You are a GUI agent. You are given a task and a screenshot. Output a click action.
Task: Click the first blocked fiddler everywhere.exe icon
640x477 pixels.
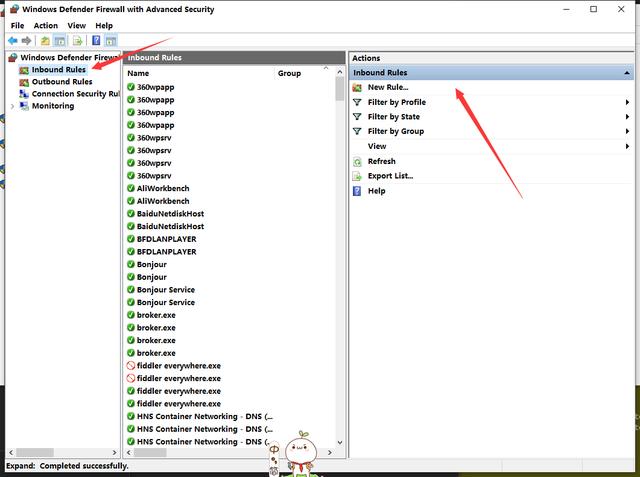131,366
